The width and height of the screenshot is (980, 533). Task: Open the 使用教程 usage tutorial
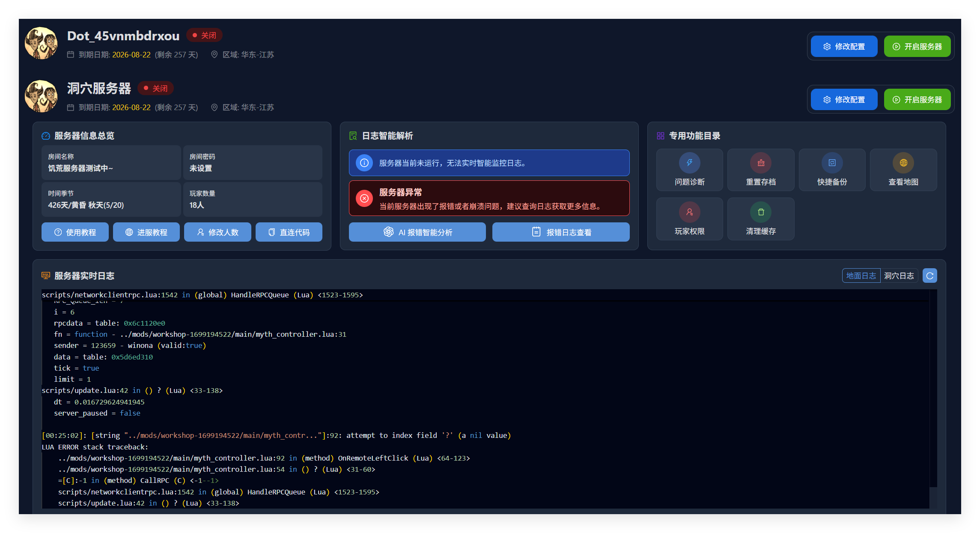point(75,232)
